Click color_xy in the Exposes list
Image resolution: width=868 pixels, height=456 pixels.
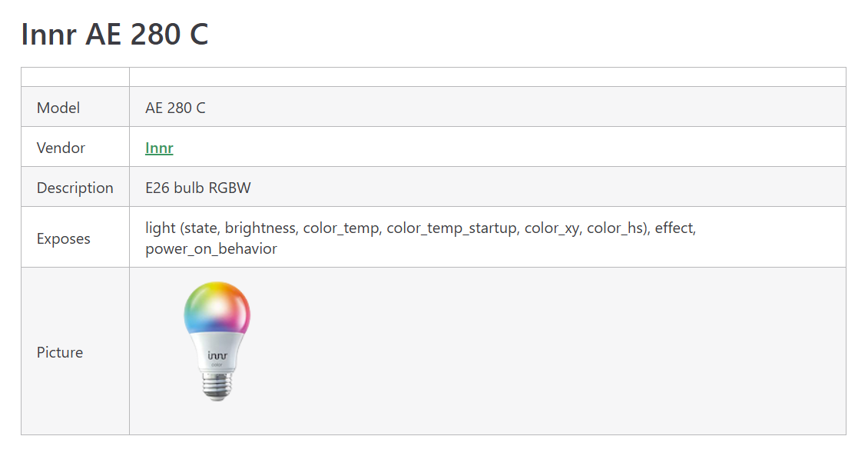coord(552,228)
